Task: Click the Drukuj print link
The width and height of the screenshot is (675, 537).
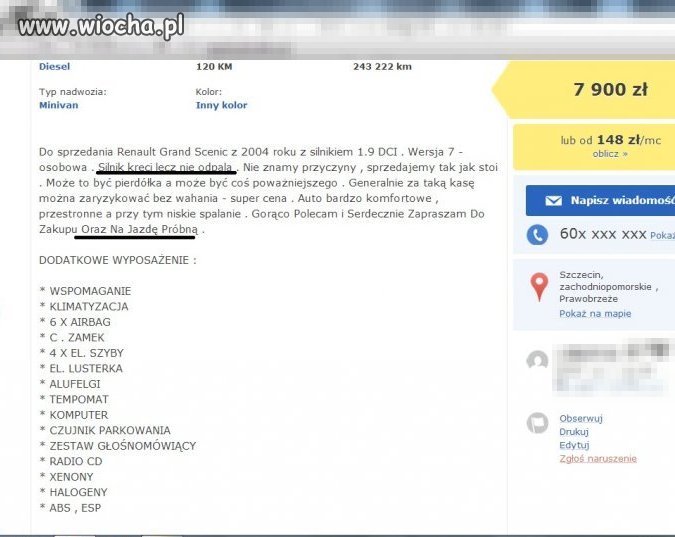Action: (573, 431)
